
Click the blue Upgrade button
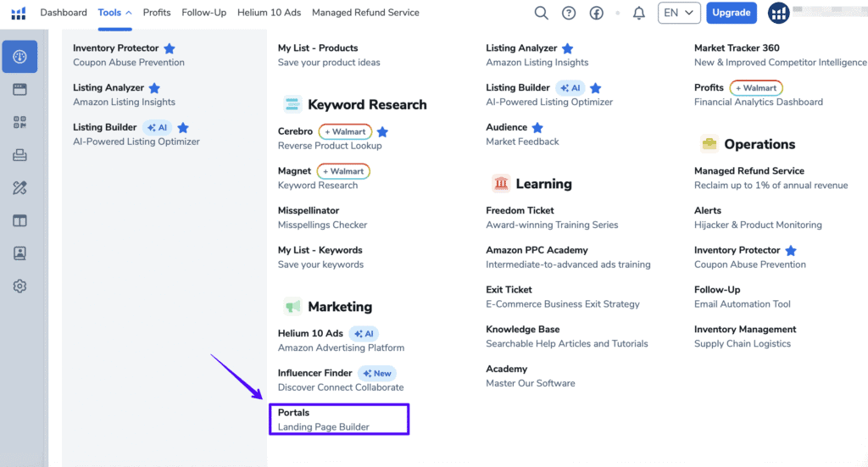point(731,13)
